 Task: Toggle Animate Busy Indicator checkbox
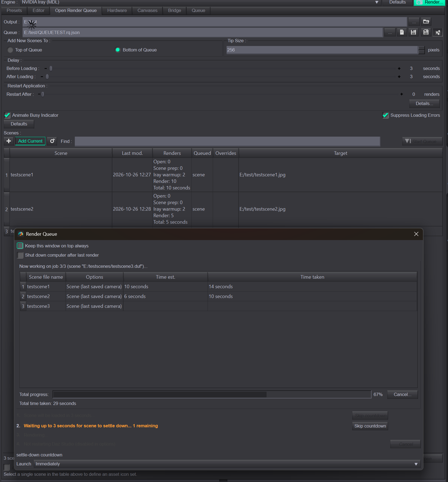click(x=7, y=115)
